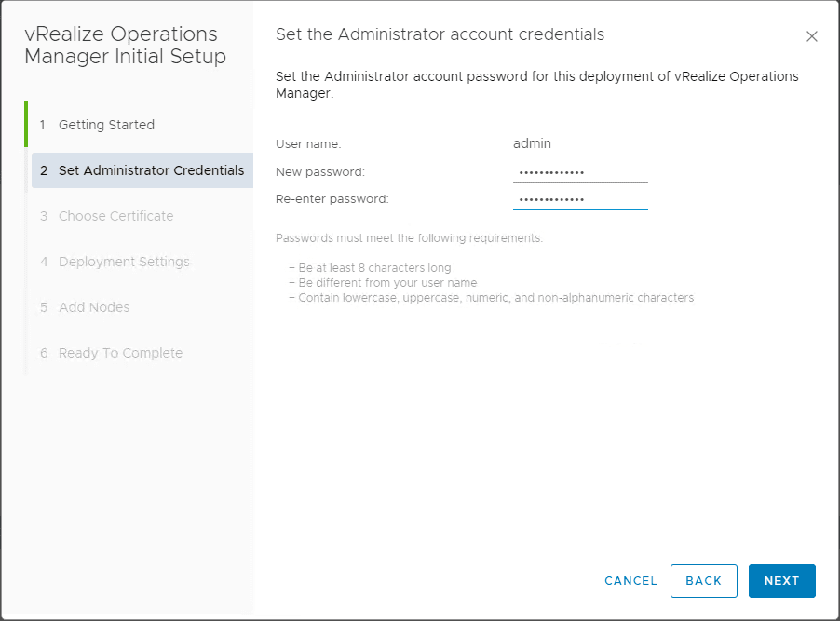Click the "New password:" label

[319, 171]
